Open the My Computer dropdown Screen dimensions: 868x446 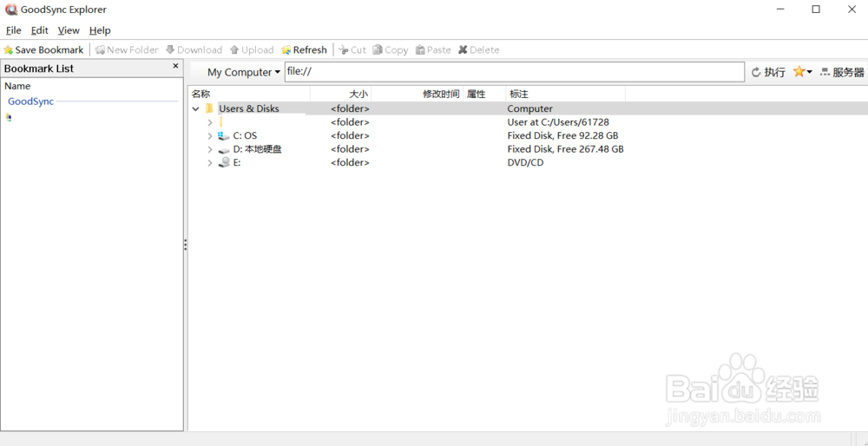pyautogui.click(x=244, y=72)
